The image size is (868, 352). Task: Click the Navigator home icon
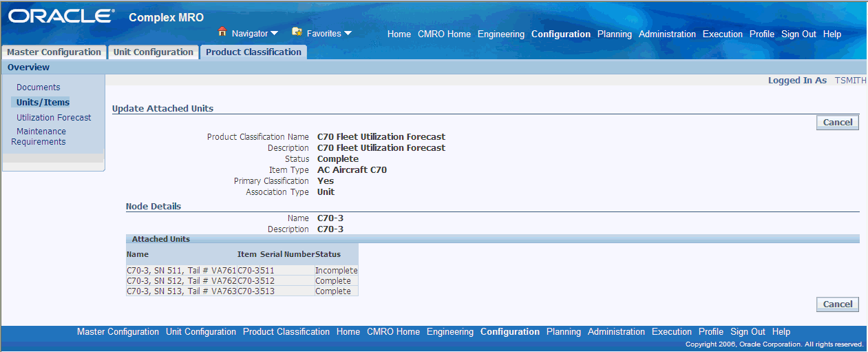point(222,32)
